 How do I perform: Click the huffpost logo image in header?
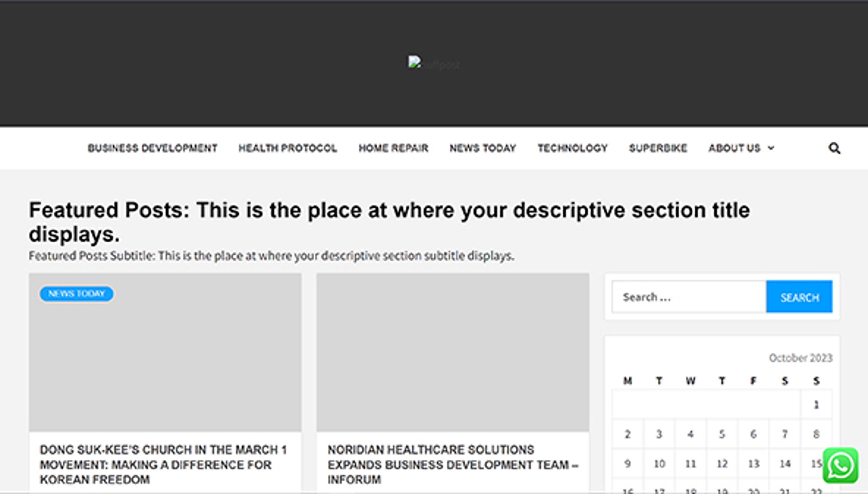tap(434, 64)
